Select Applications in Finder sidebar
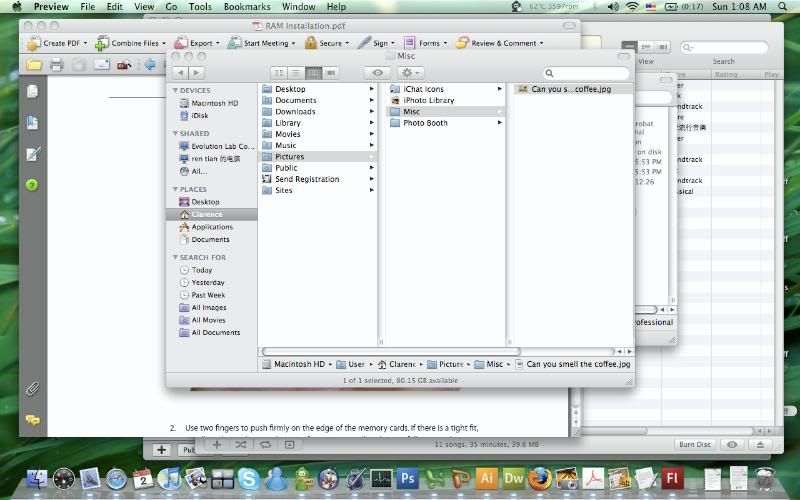This screenshot has height=500, width=800. [211, 227]
